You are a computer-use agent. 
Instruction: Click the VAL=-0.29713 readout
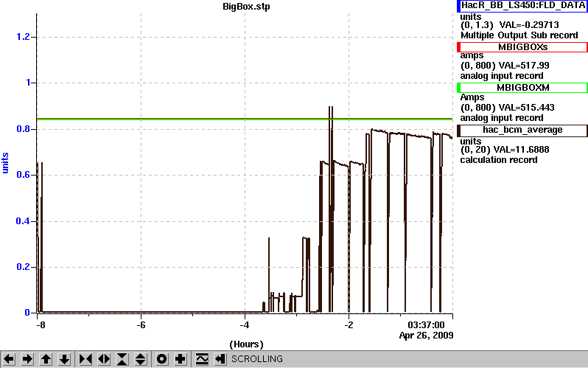(529, 25)
